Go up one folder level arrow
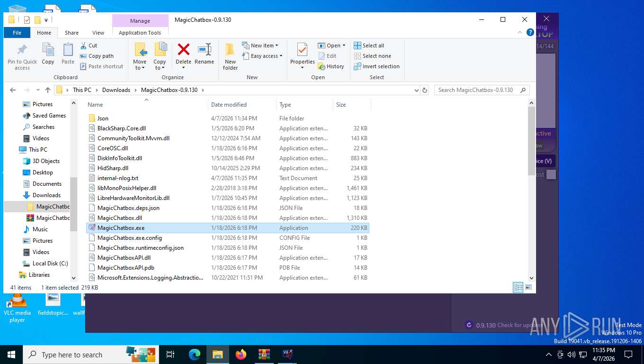The width and height of the screenshot is (644, 364). (48, 90)
